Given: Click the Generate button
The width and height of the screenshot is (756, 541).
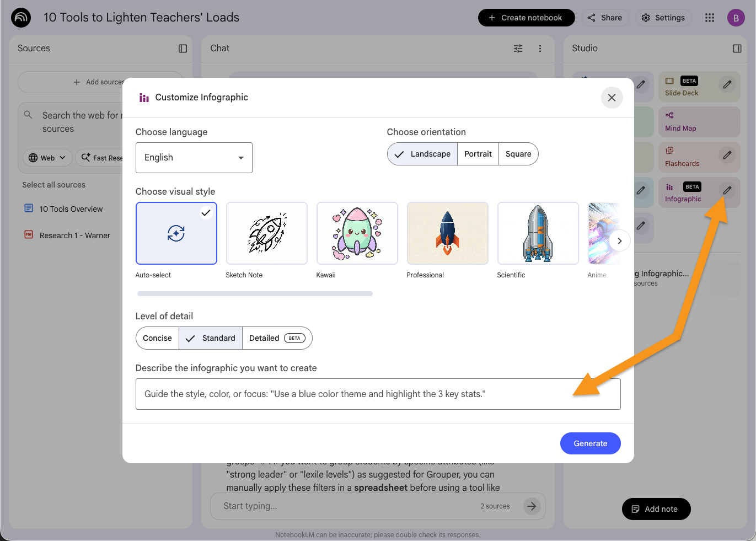Looking at the screenshot, I should [590, 443].
